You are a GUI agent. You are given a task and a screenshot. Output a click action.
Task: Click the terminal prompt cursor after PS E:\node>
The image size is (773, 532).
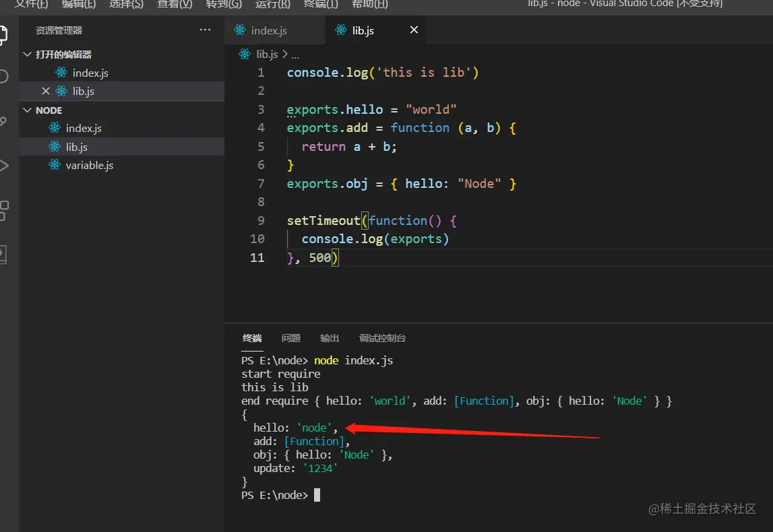tap(317, 495)
